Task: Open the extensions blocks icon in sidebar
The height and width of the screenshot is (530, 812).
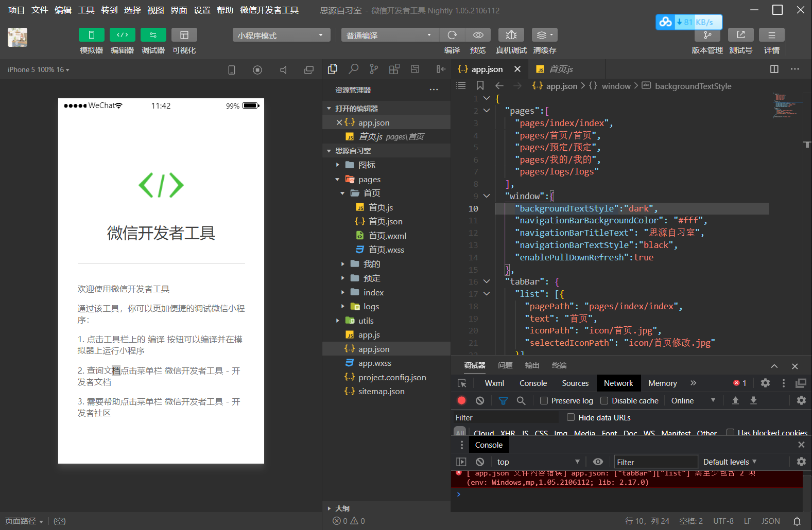Action: (x=394, y=69)
